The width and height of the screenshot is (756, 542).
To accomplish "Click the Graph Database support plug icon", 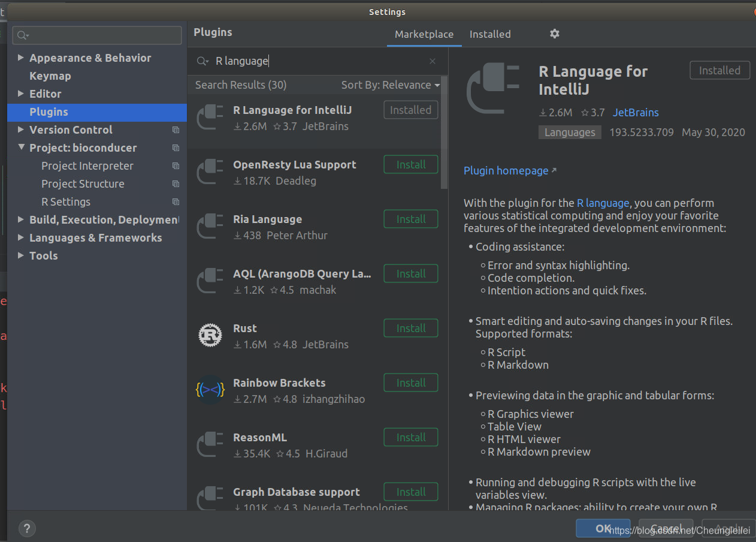I will [210, 498].
